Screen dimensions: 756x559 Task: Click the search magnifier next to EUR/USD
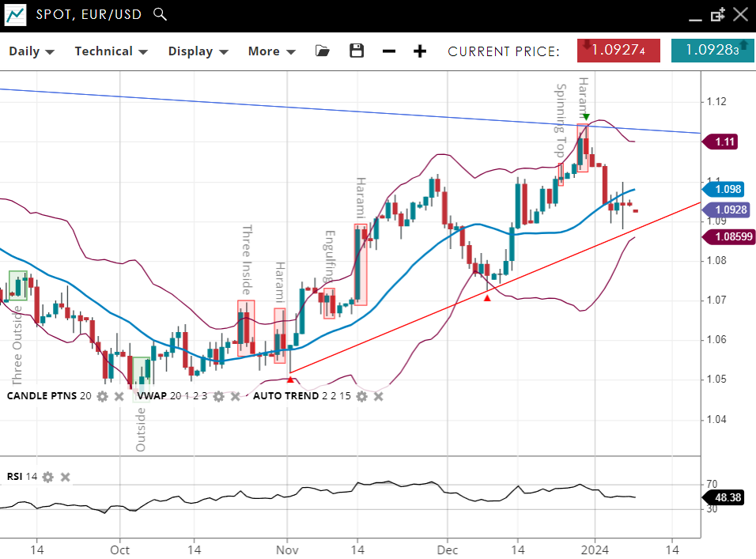[x=160, y=14]
